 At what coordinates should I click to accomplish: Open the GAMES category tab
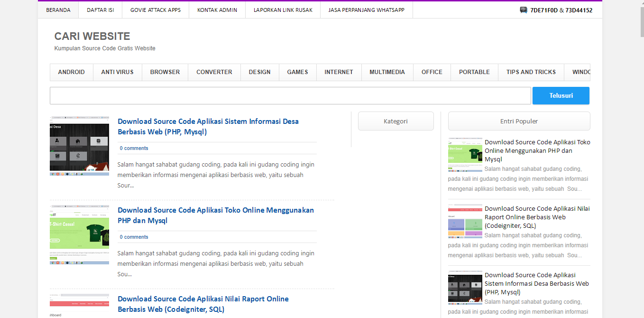pyautogui.click(x=298, y=72)
